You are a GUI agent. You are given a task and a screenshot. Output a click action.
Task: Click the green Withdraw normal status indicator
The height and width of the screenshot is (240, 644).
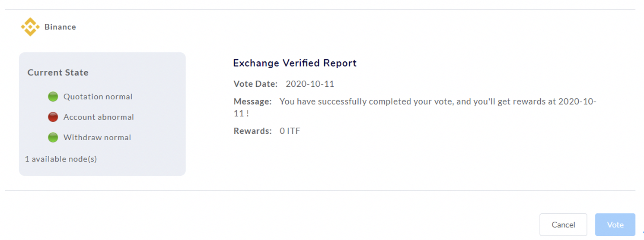(53, 138)
